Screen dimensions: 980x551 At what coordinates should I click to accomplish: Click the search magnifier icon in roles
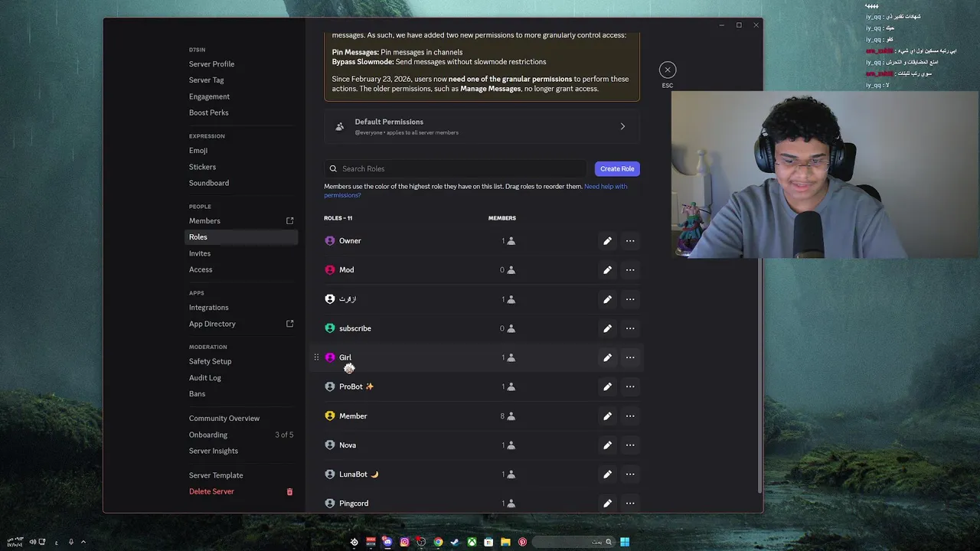pos(333,168)
